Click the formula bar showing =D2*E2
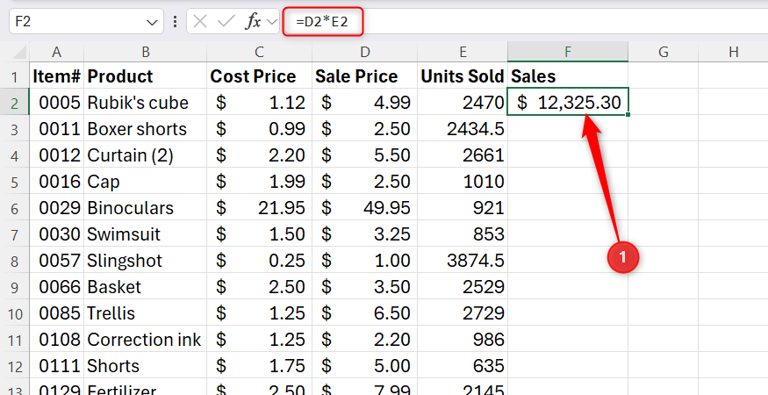The width and height of the screenshot is (768, 395). tap(525, 22)
